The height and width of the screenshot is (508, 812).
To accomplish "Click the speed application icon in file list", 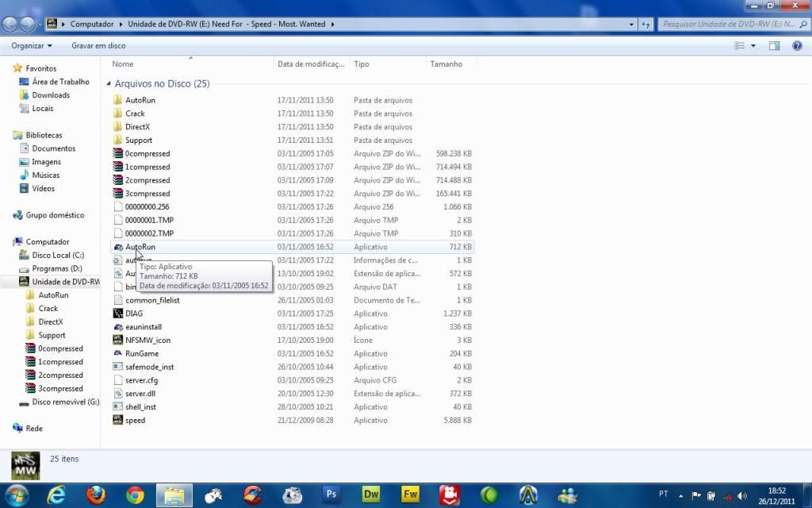I will (x=117, y=420).
